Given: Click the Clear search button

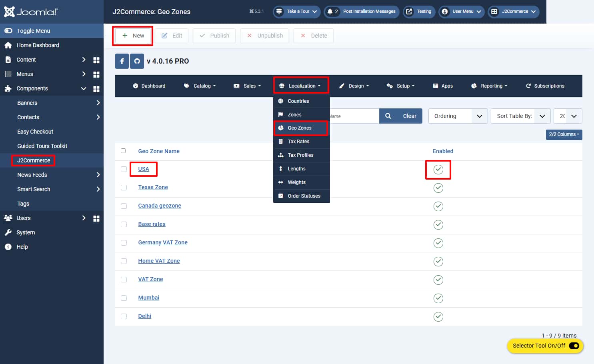Looking at the screenshot, I should click(x=410, y=116).
